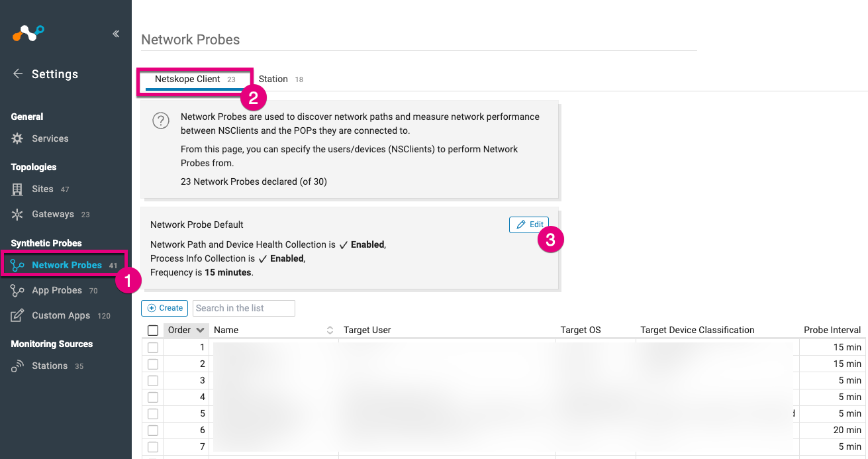Click the help question mark icon
Viewport: 868px width, 459px height.
161,121
